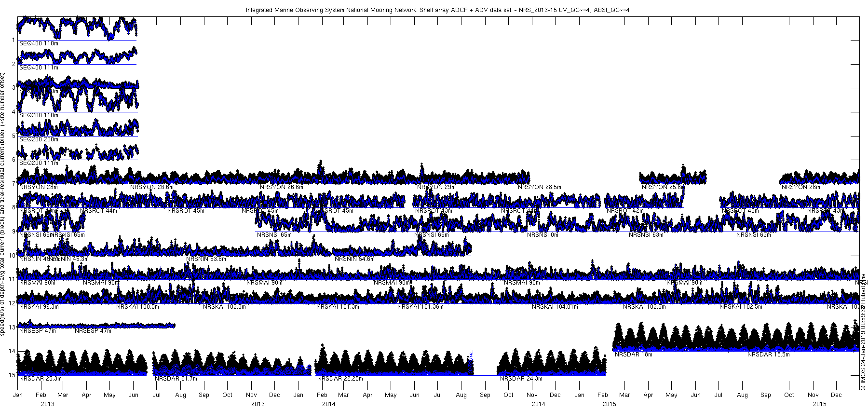
Task: Click the IMOS copyright timestamp text
Action: [863, 332]
